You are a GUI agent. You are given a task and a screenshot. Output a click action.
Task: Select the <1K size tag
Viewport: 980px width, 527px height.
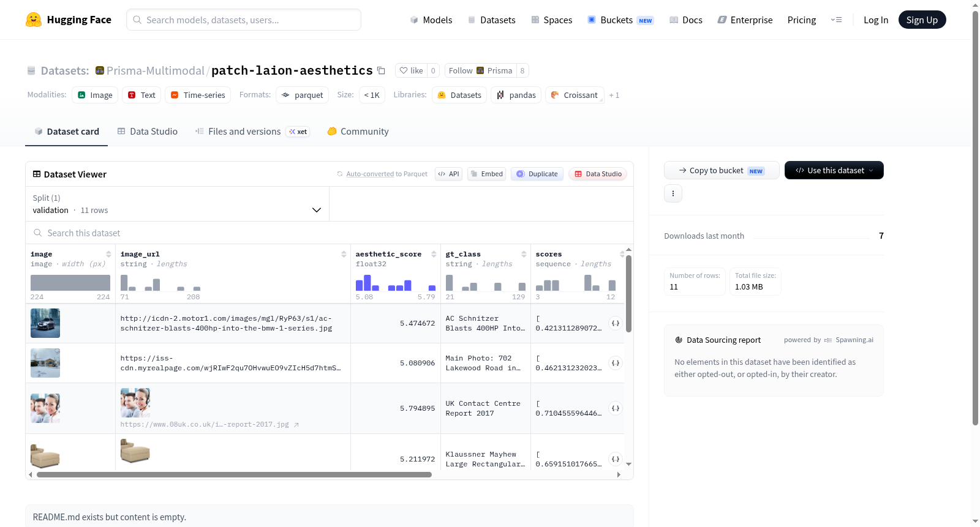[372, 95]
